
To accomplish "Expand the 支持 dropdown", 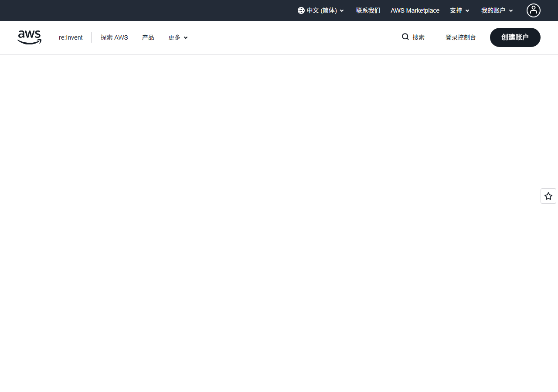I will [460, 10].
